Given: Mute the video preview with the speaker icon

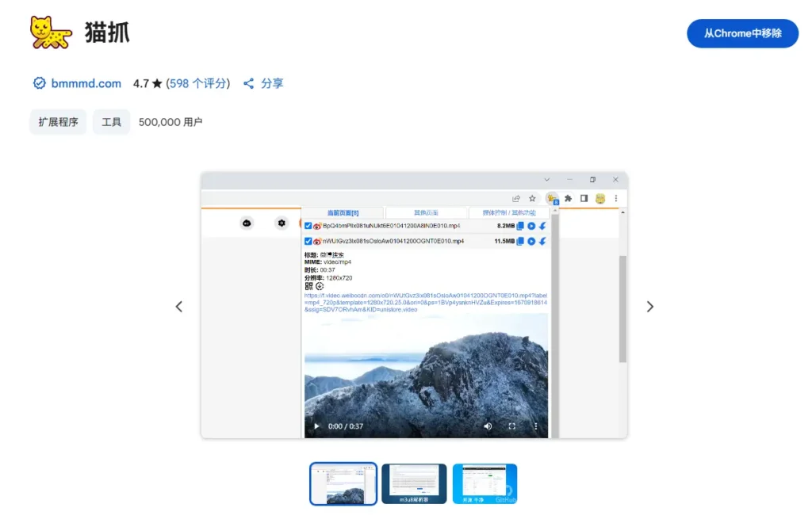Looking at the screenshot, I should pyautogui.click(x=488, y=426).
